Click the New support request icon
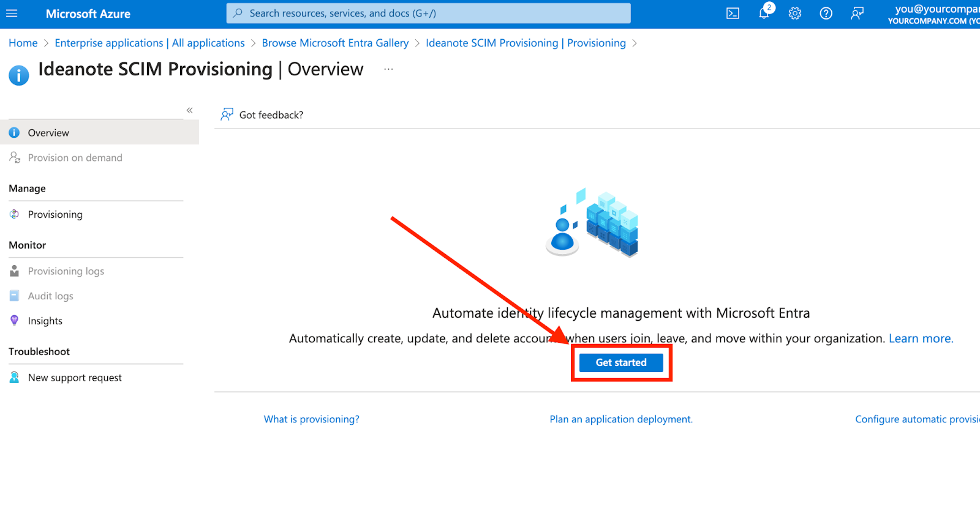 14,378
